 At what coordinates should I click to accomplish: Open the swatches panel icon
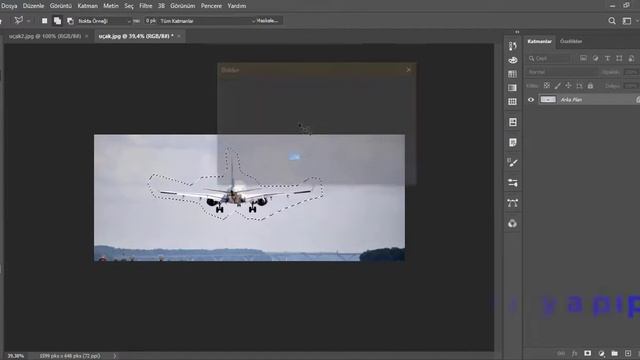tap(513, 74)
